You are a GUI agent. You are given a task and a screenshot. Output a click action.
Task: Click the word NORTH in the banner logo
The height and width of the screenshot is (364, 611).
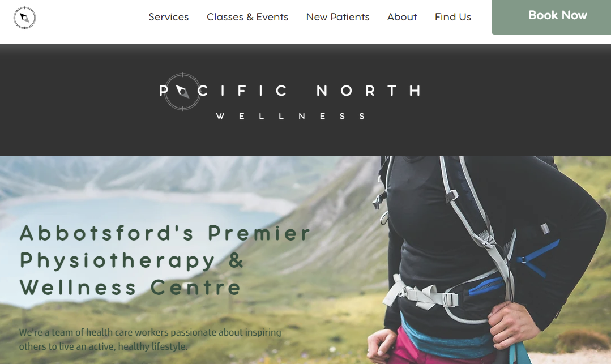369,91
